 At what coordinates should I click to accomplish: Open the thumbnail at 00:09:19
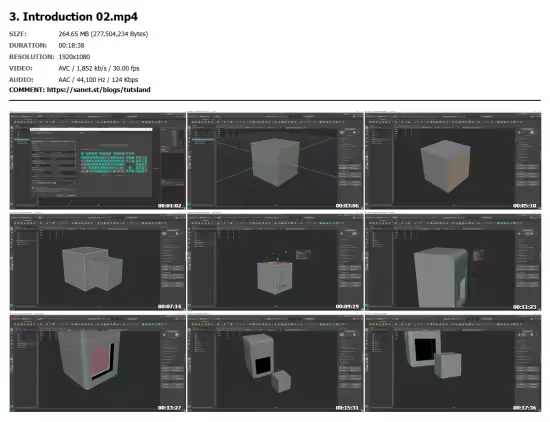275,262
